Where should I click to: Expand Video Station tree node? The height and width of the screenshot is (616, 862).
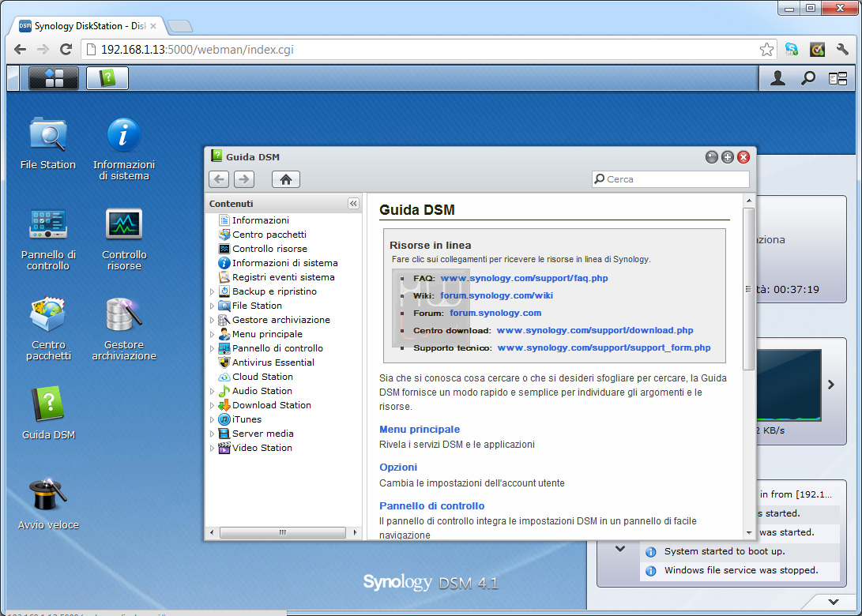click(x=213, y=449)
